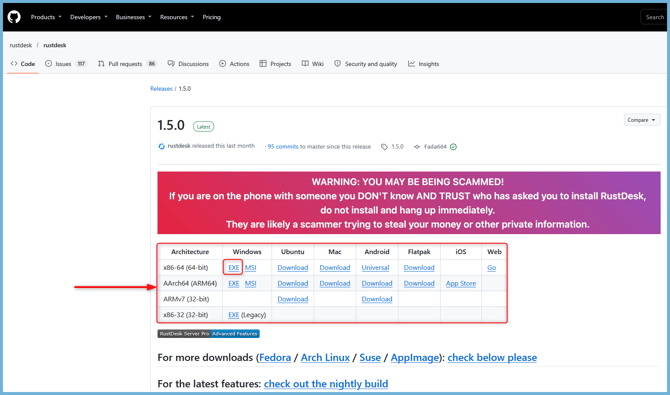Download x86-64 Mac build
This screenshot has width=670, height=395.
[335, 268]
